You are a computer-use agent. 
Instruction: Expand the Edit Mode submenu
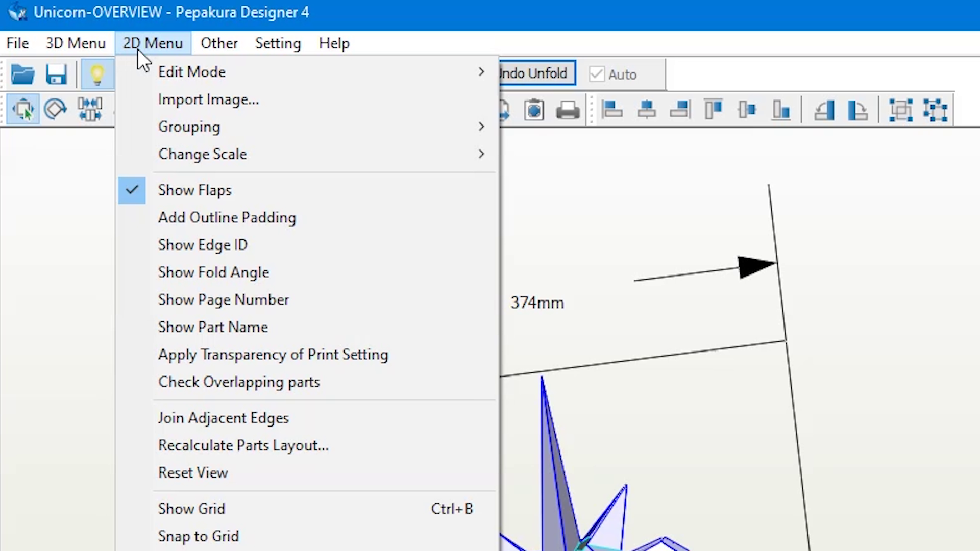[x=481, y=71]
